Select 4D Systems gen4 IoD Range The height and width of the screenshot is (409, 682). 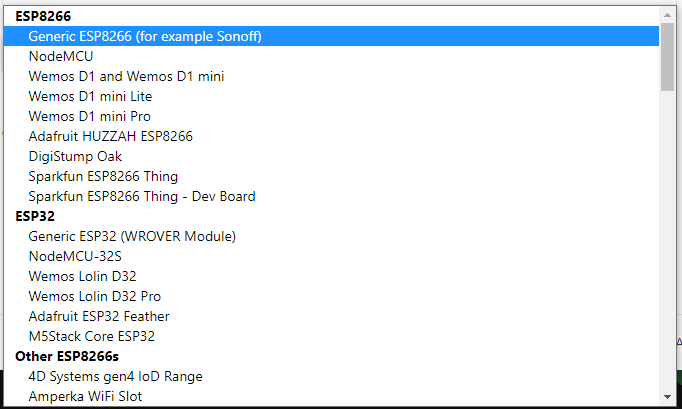click(x=331, y=376)
